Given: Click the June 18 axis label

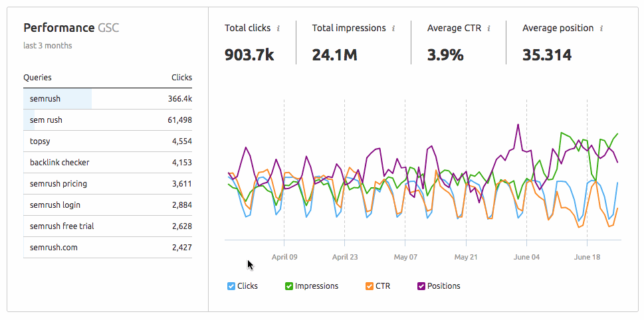Looking at the screenshot, I should click(x=588, y=257).
